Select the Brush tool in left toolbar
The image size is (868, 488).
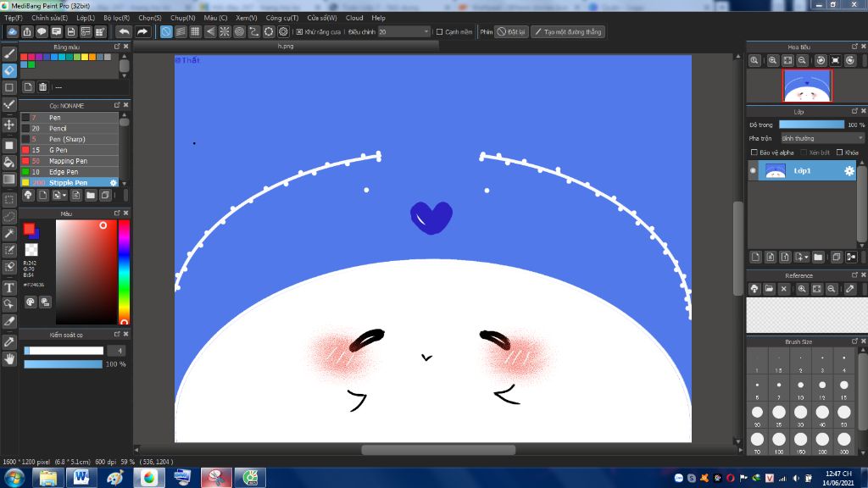pyautogui.click(x=9, y=53)
